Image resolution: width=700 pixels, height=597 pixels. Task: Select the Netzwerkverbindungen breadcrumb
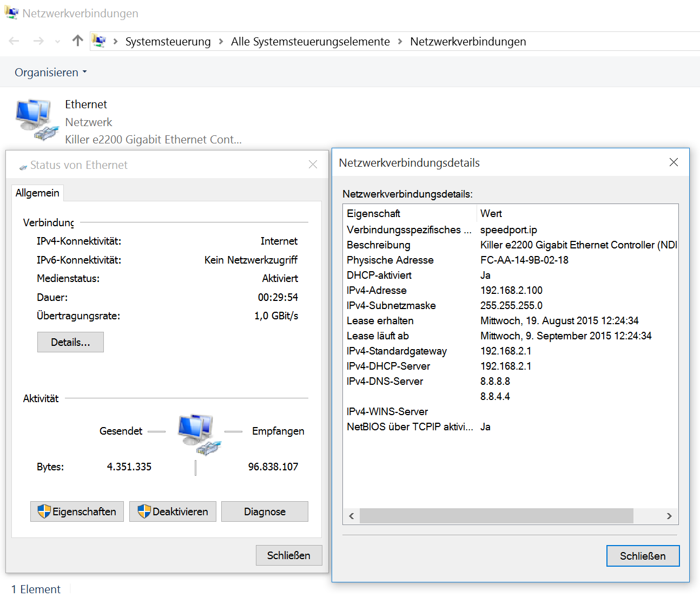(468, 42)
